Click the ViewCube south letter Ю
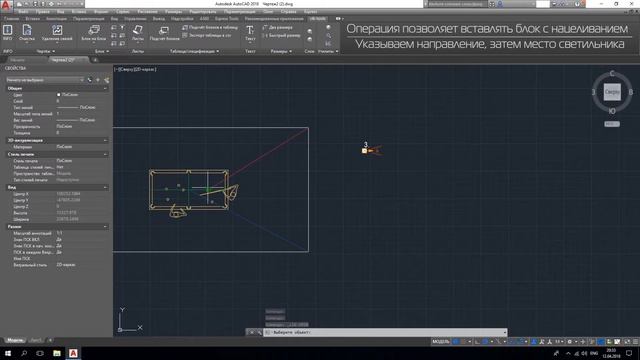The height and width of the screenshot is (360, 640). [612, 111]
